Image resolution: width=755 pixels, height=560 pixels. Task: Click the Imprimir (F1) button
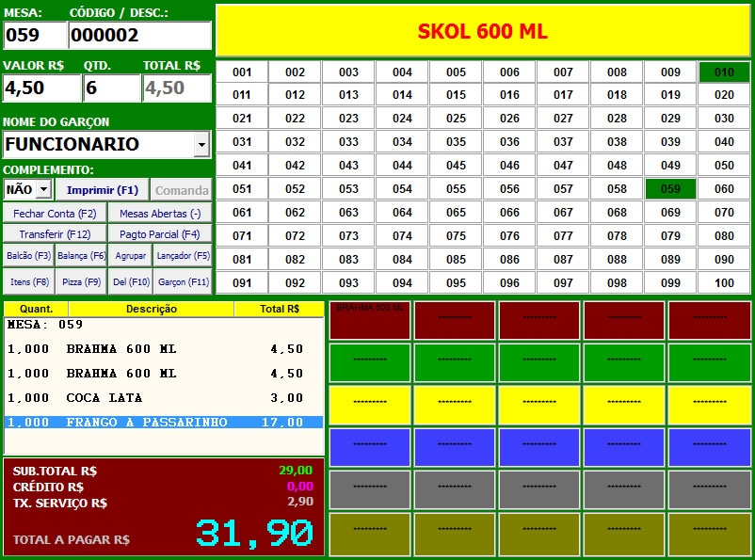[x=103, y=189]
